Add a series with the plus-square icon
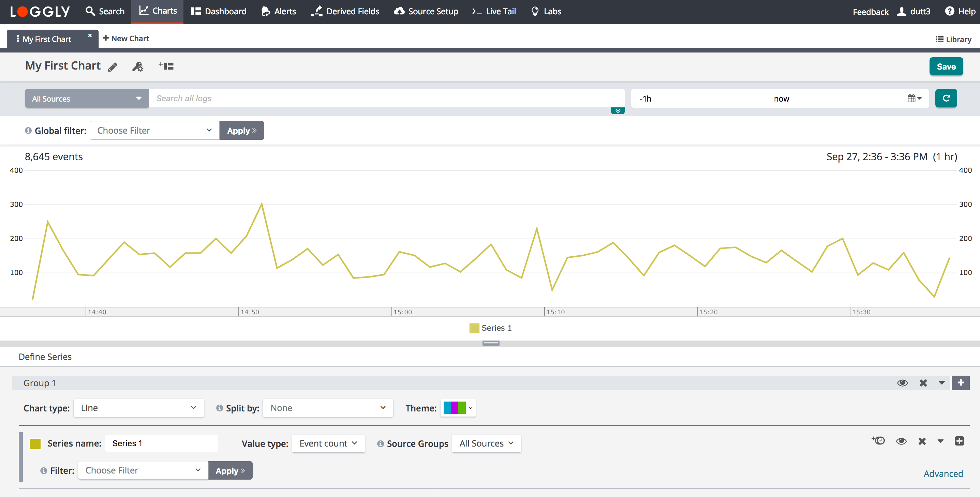Image resolution: width=980 pixels, height=497 pixels. (x=959, y=441)
